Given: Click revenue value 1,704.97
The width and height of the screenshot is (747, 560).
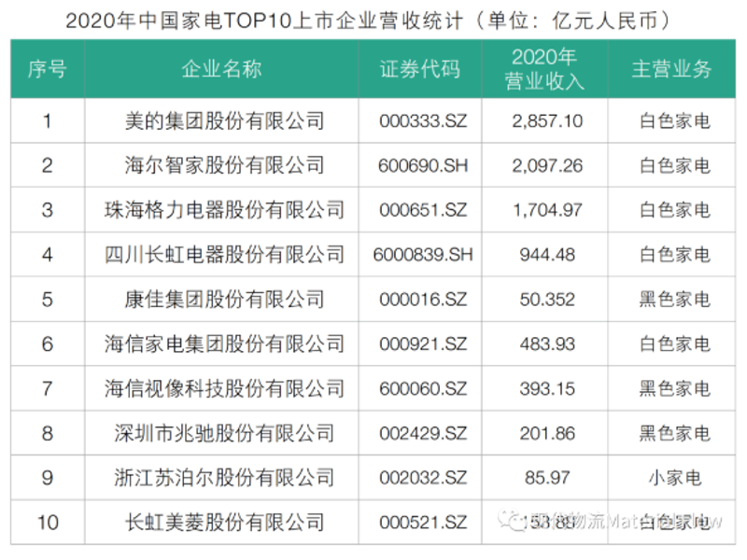Looking at the screenshot, I should pos(547,210).
